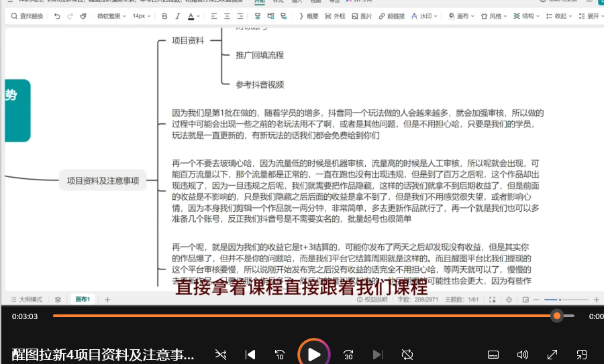Image resolution: width=604 pixels, height=364 pixels.
Task: Locate the central topic
Action: click(509, 300)
